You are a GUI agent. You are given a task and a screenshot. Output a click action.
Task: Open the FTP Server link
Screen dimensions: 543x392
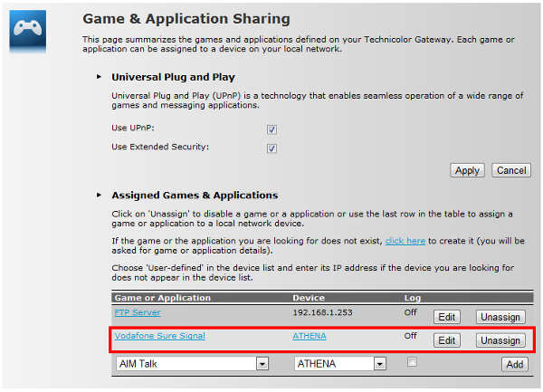click(x=138, y=312)
